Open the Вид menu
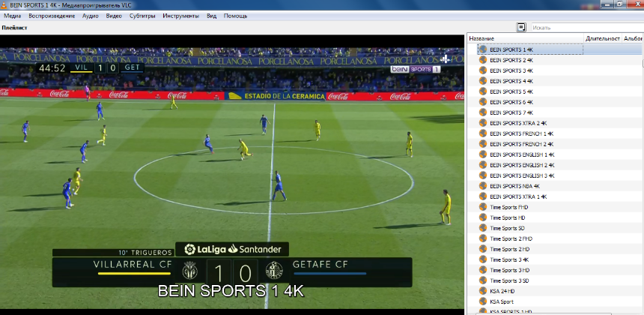 click(211, 16)
